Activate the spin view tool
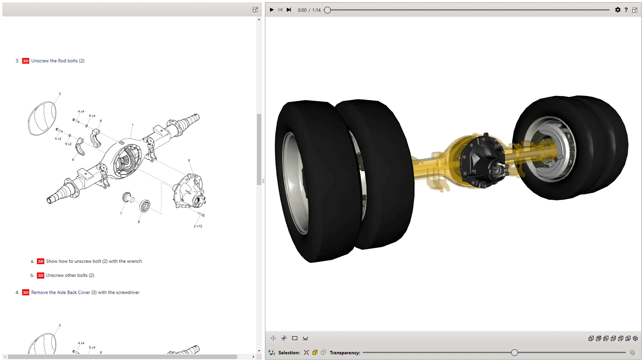The image size is (644, 362). (x=306, y=338)
